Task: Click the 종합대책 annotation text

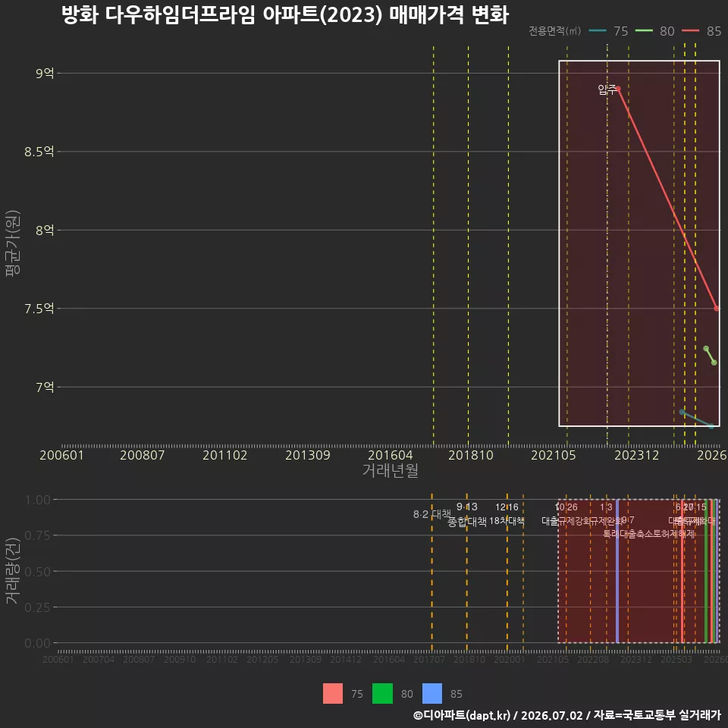Action: coord(466,522)
